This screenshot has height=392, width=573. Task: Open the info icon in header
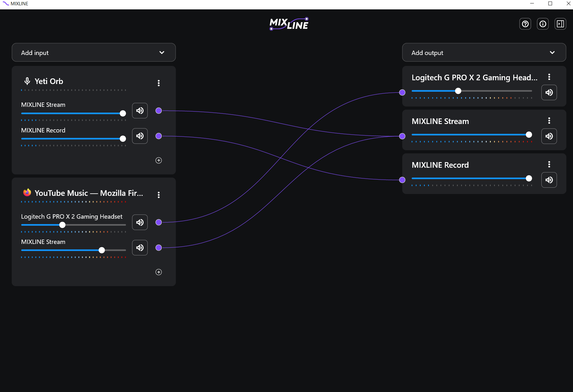[x=543, y=24]
